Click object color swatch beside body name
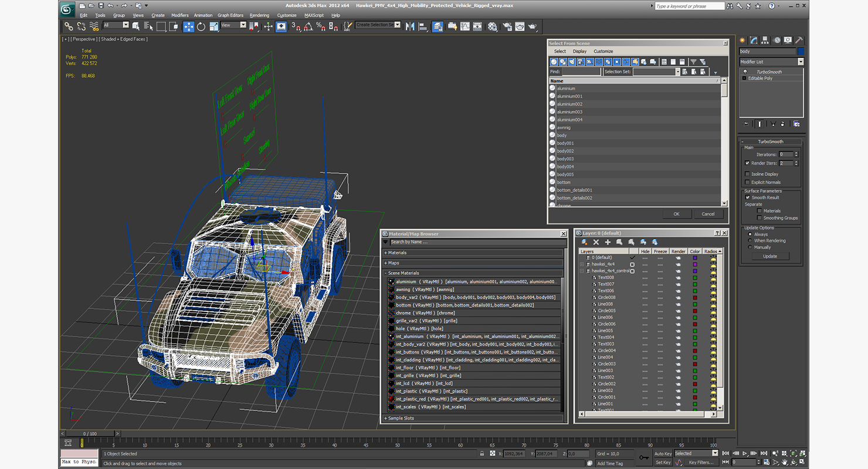Screen dimensions: 868x469 click(x=801, y=52)
